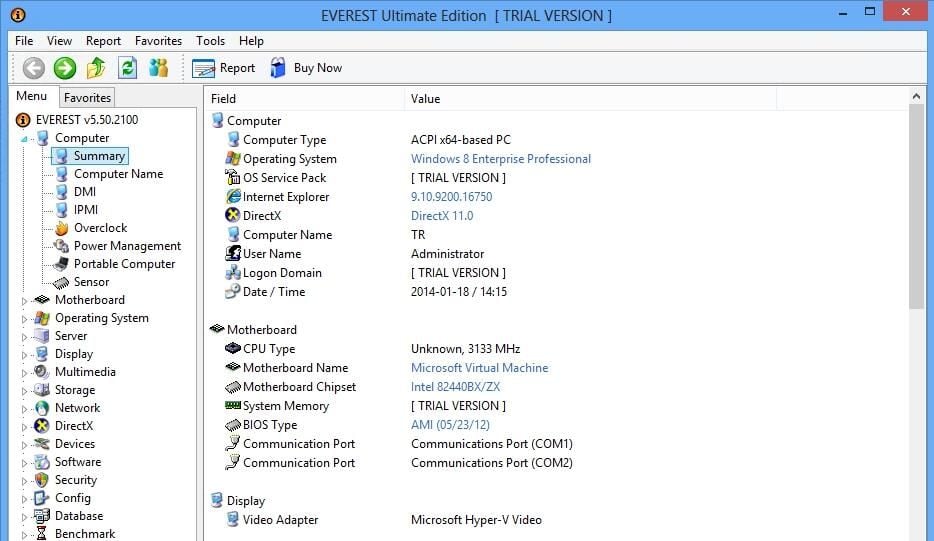
Task: Expand the Network tree node
Action: coord(24,409)
